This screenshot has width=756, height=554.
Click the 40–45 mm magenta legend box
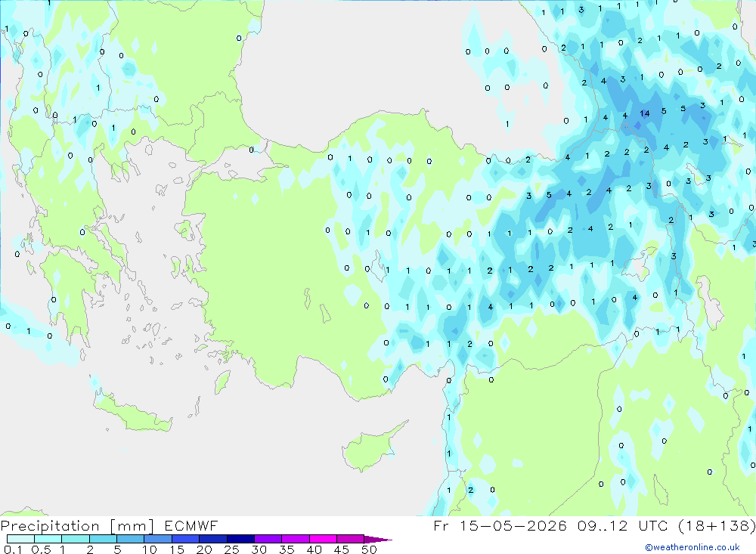pos(323,539)
